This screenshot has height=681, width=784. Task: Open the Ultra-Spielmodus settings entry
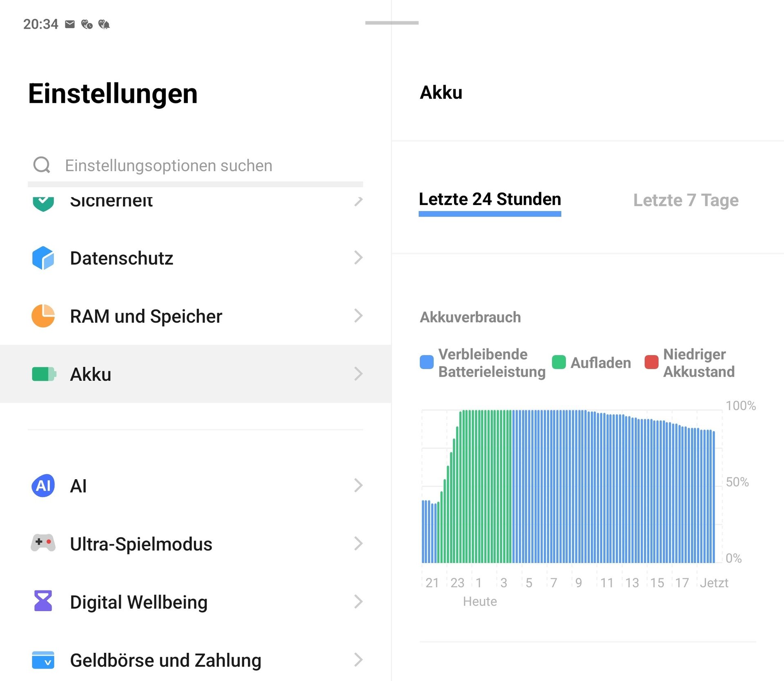coord(141,544)
